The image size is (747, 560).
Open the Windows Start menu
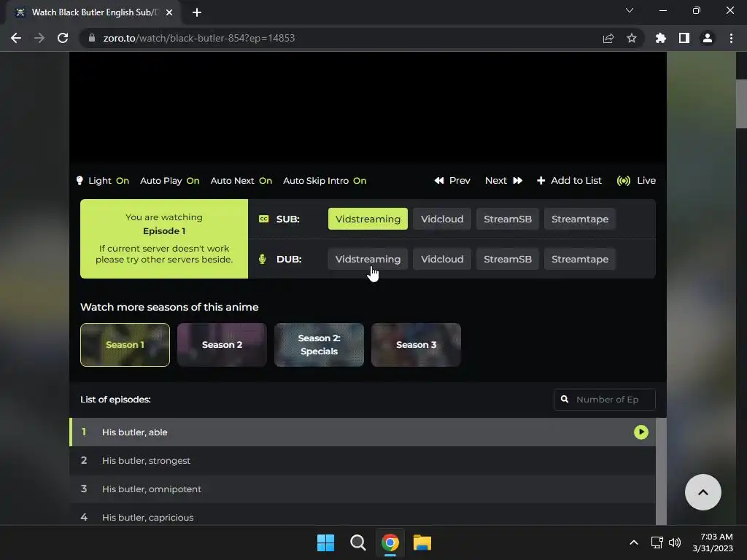326,542
